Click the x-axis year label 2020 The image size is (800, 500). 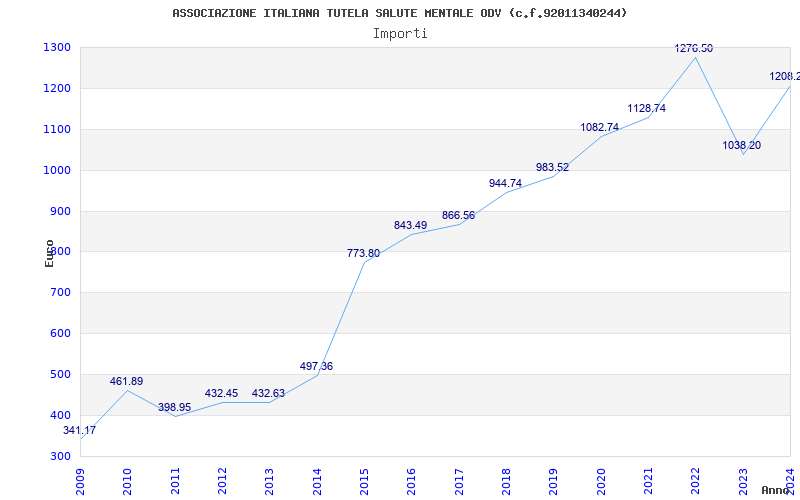(x=601, y=481)
